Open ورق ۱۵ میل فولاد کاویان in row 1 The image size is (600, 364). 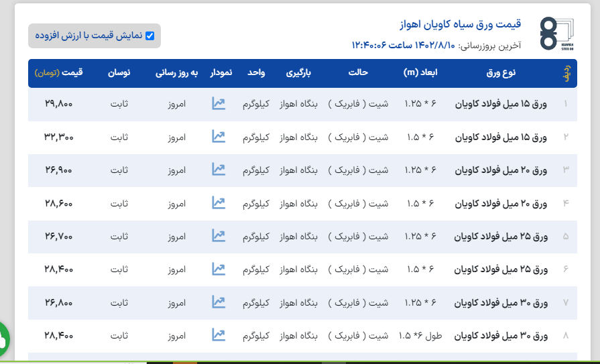point(501,104)
